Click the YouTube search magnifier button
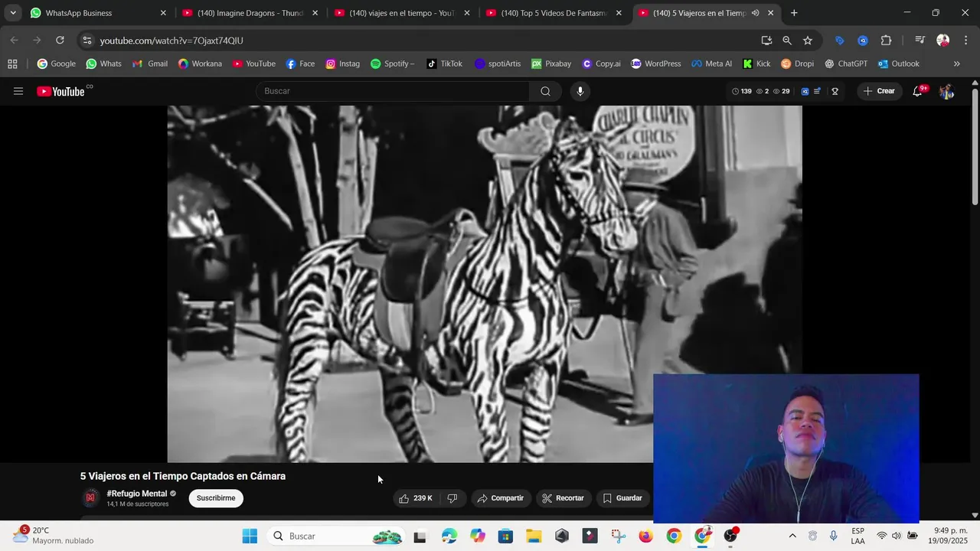The image size is (980, 551). click(545, 91)
